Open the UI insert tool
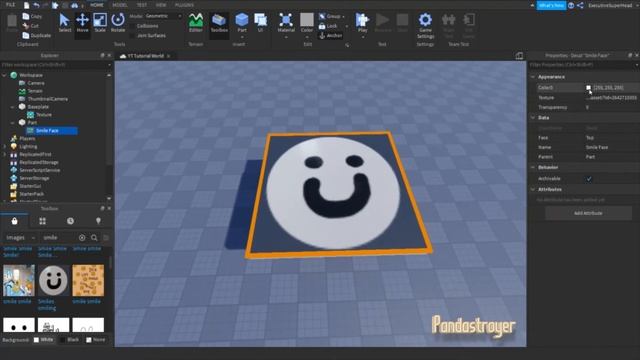This screenshot has height=360, width=640. pos(260,22)
